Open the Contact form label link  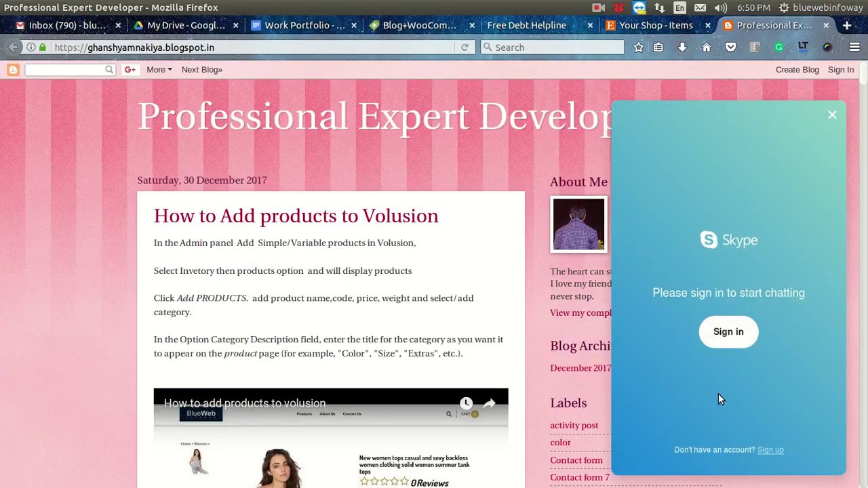click(576, 460)
